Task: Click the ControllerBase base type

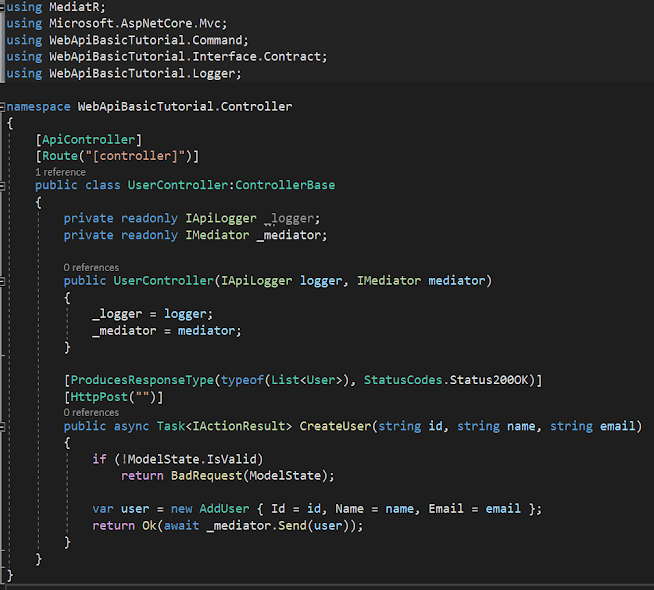Action: coord(285,185)
